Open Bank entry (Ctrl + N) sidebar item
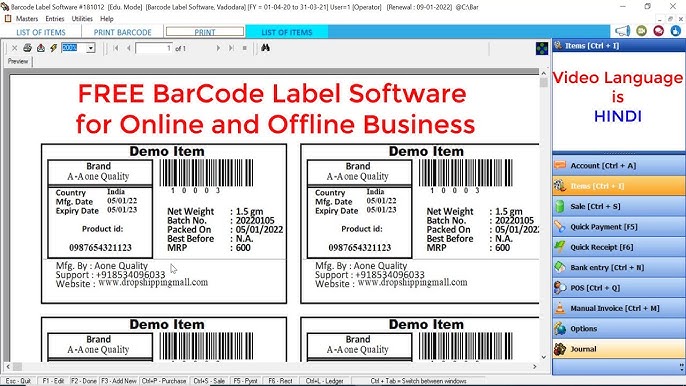The height and width of the screenshot is (386, 686). coord(619,267)
